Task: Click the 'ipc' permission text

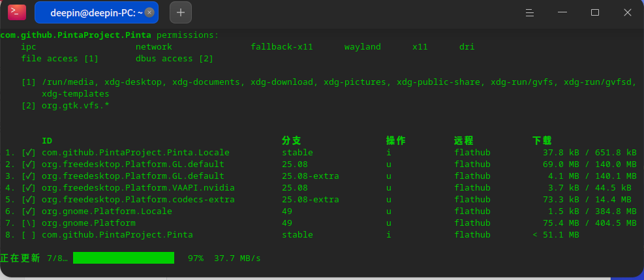Action: coord(29,47)
